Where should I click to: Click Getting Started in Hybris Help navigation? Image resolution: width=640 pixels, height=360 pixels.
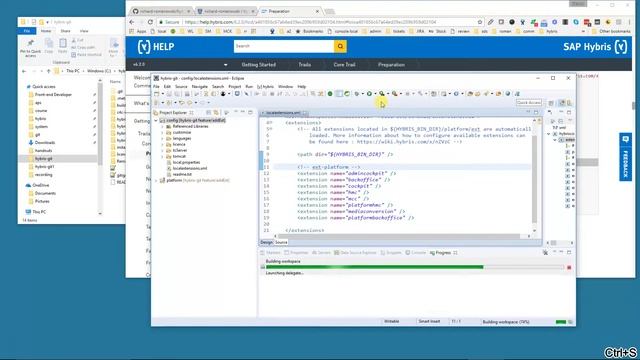point(258,64)
